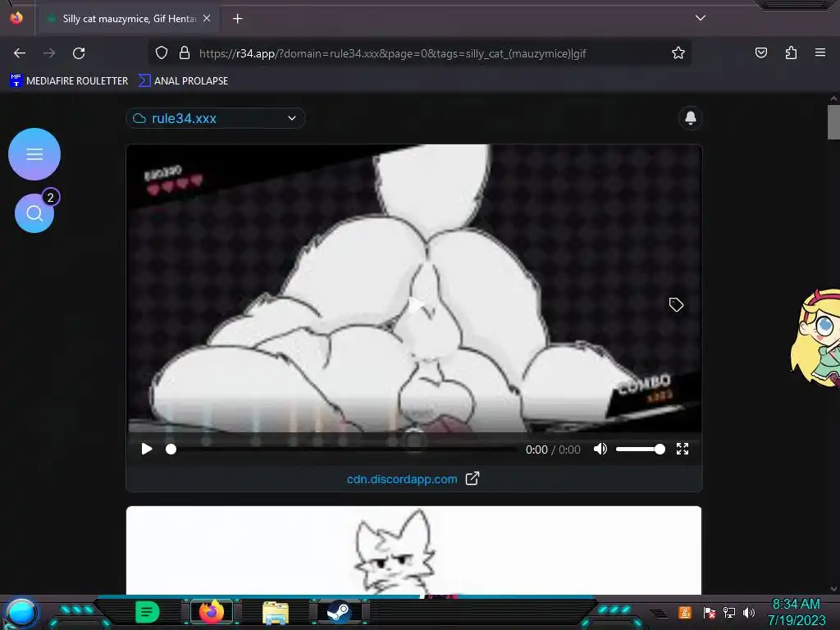Open the site's round hamburger menu
This screenshot has height=630, width=840.
click(34, 154)
